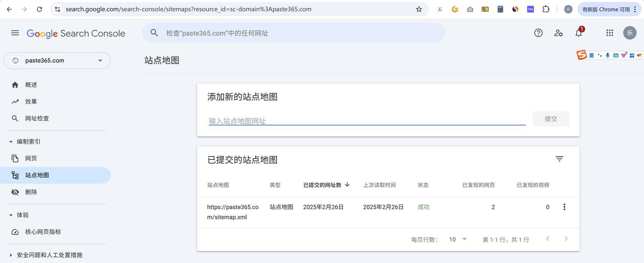Open more options for paste365.com sitemap row
Image resolution: width=644 pixels, height=263 pixels.
pyautogui.click(x=564, y=207)
